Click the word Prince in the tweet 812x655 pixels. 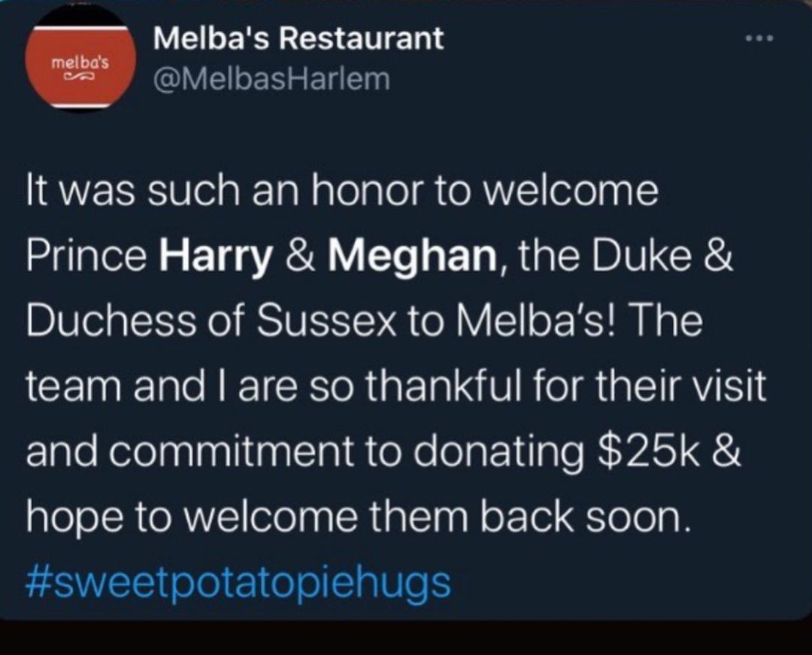[86, 257]
